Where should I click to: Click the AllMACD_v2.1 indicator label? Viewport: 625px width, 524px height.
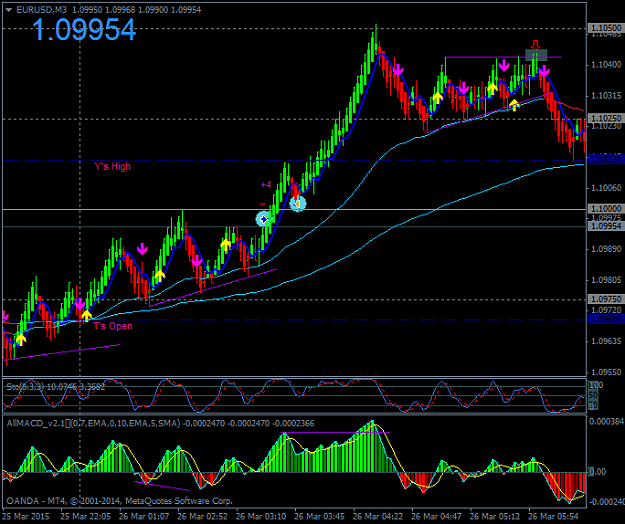click(x=160, y=423)
